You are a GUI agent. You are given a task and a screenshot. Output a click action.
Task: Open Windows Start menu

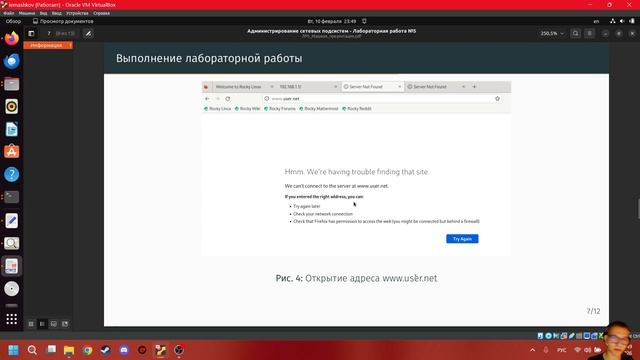[x=13, y=350]
